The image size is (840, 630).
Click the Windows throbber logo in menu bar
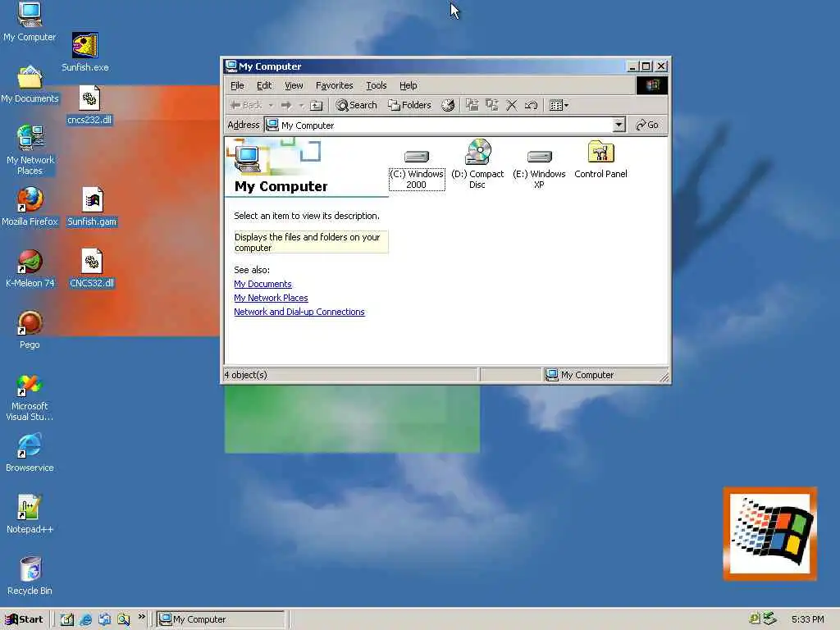(x=652, y=85)
